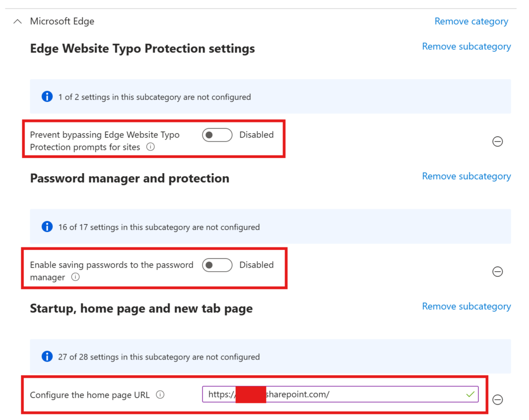Click info tooltip beside password manager setting

(75, 277)
